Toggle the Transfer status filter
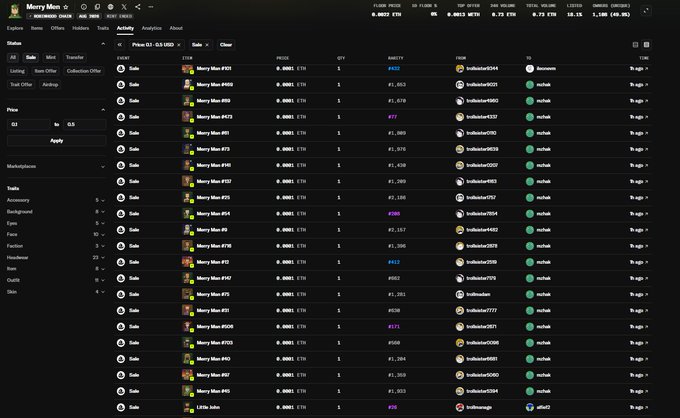 coord(75,57)
